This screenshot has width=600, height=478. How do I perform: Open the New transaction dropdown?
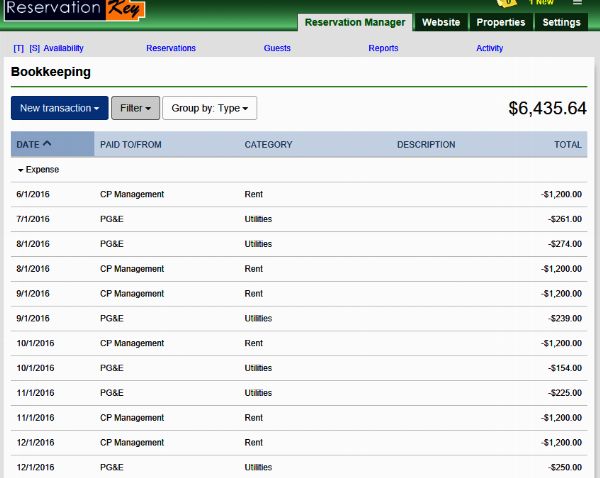[x=59, y=108]
